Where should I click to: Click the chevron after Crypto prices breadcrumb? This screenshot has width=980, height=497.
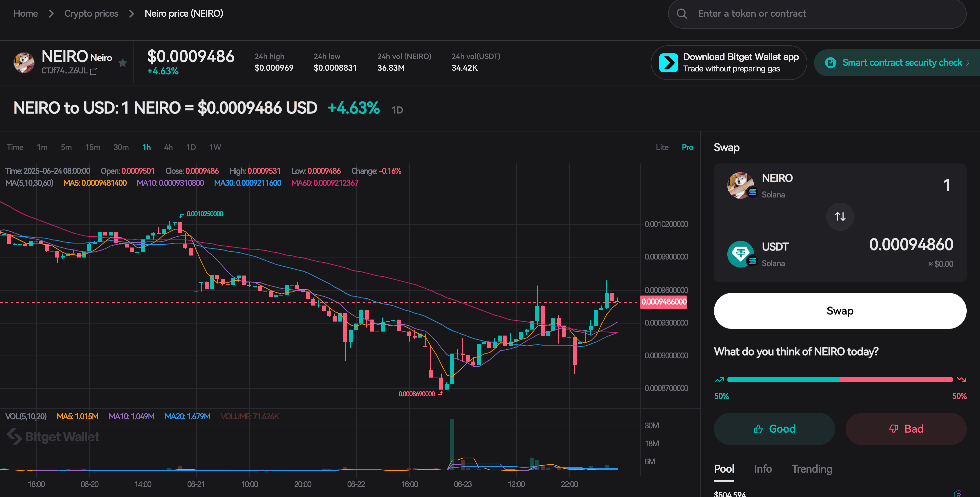click(x=132, y=14)
